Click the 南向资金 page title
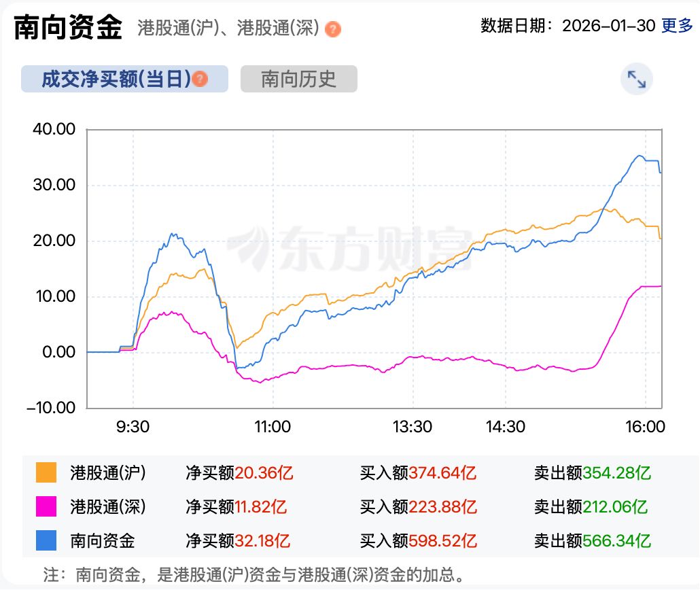Viewport: 700px width, 590px height. click(68, 27)
